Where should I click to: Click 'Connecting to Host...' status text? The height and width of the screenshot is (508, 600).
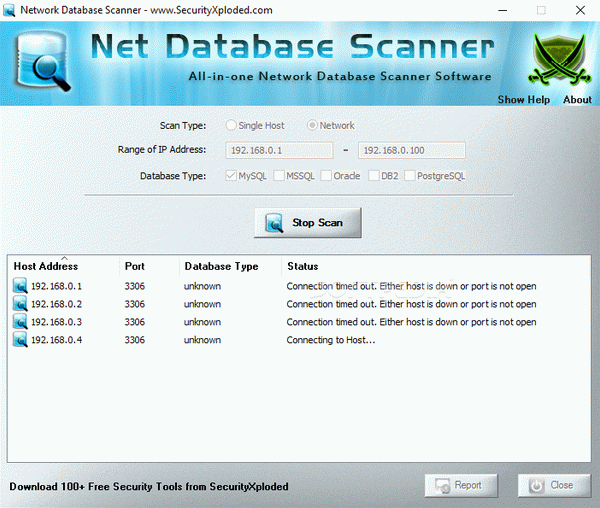tap(331, 340)
